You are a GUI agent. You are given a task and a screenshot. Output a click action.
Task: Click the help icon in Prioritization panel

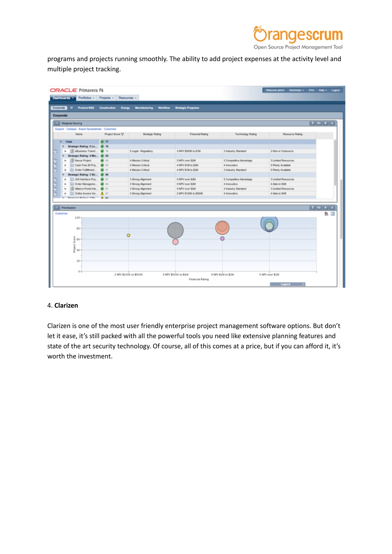click(x=312, y=208)
